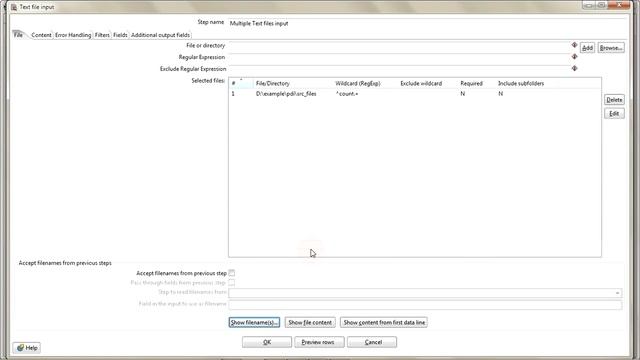Click Required column header
The width and height of the screenshot is (640, 360).
coord(471,83)
